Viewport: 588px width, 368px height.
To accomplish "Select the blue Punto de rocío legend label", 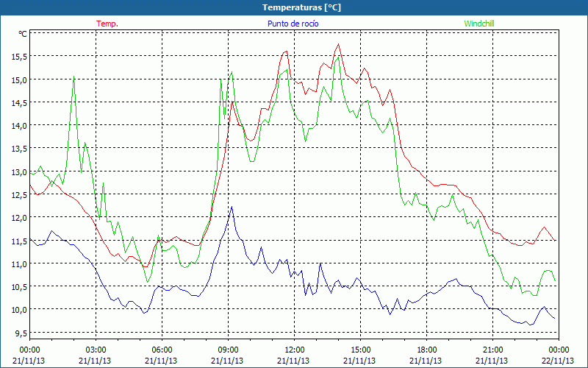I will 293,24.
